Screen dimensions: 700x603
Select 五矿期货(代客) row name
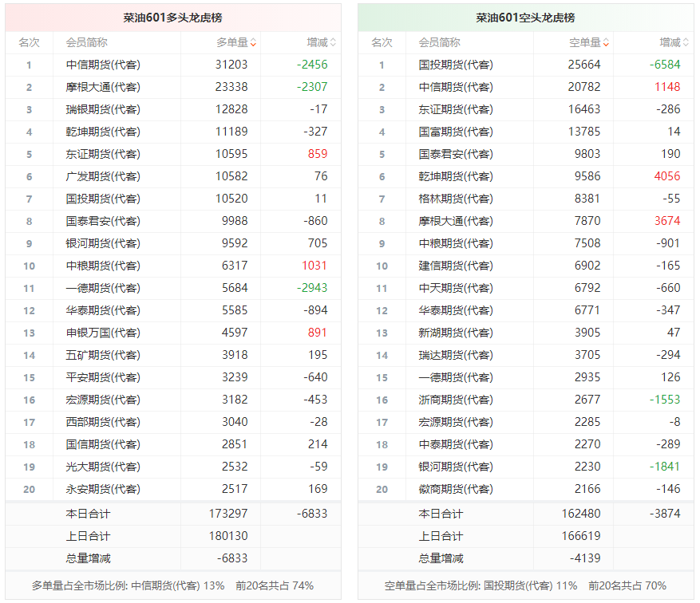103,355
